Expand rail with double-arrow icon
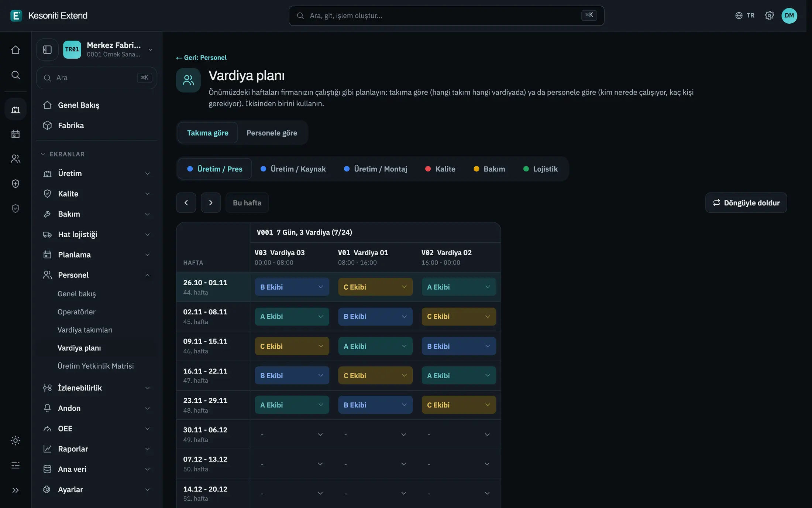 (16, 490)
